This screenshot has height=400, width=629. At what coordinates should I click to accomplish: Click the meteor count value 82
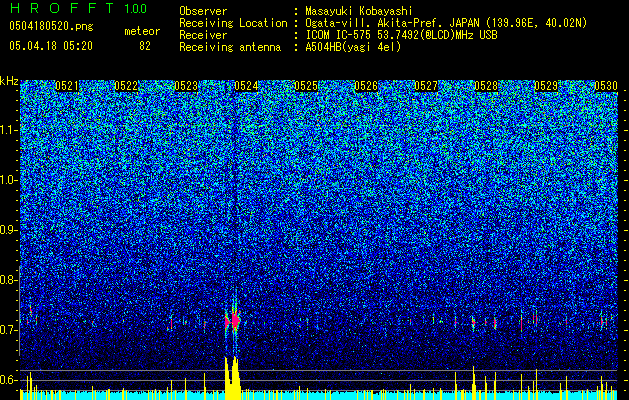[x=145, y=46]
